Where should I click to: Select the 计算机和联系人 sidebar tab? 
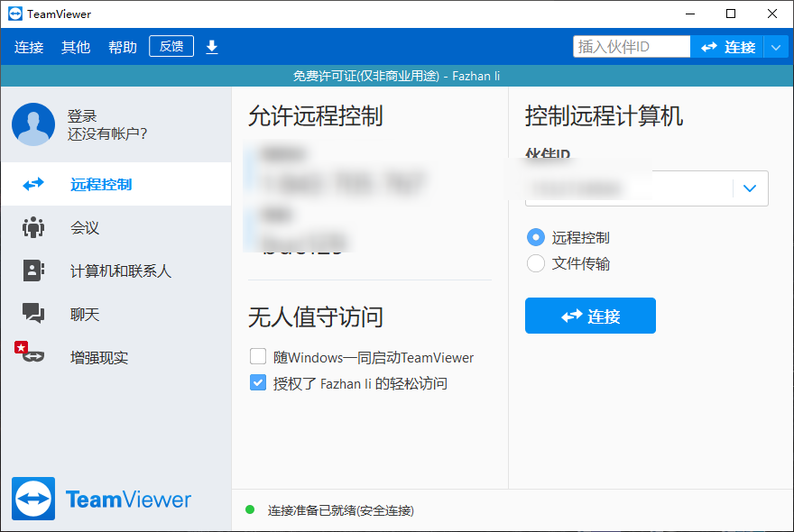[x=116, y=271]
